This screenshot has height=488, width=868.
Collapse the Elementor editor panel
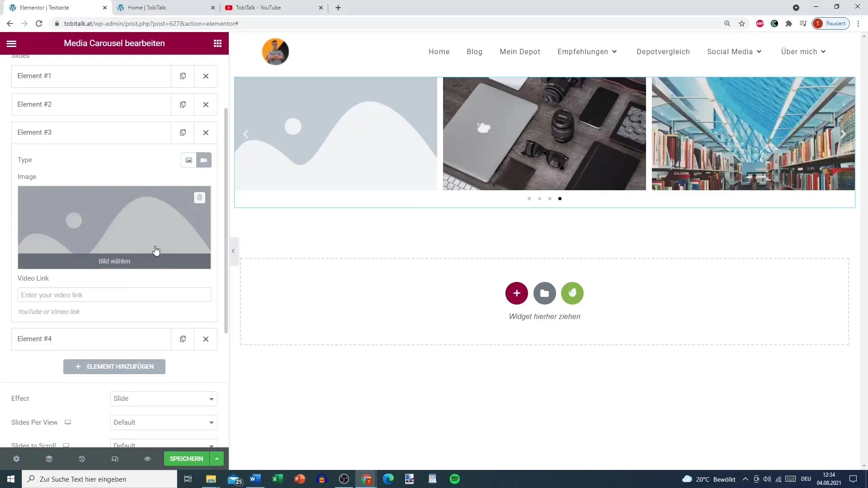click(233, 251)
